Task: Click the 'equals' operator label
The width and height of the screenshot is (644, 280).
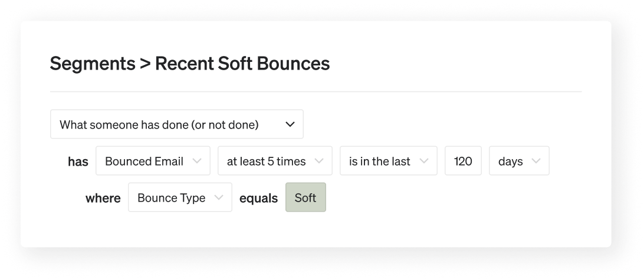Action: coord(258,198)
